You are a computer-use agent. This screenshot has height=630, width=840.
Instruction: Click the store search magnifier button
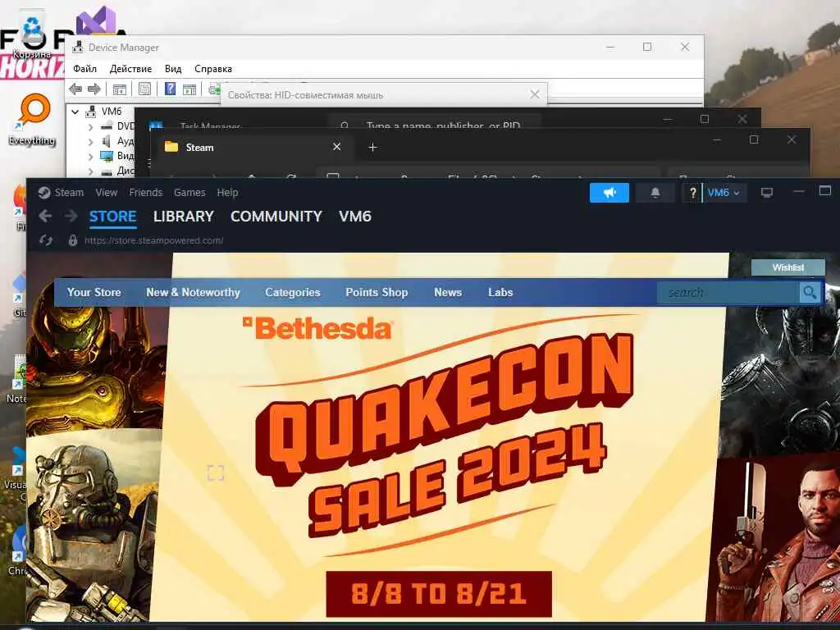coord(810,293)
